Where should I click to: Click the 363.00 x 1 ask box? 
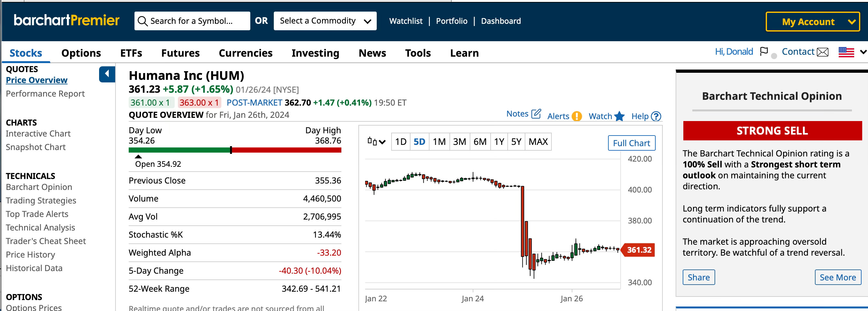click(x=199, y=102)
